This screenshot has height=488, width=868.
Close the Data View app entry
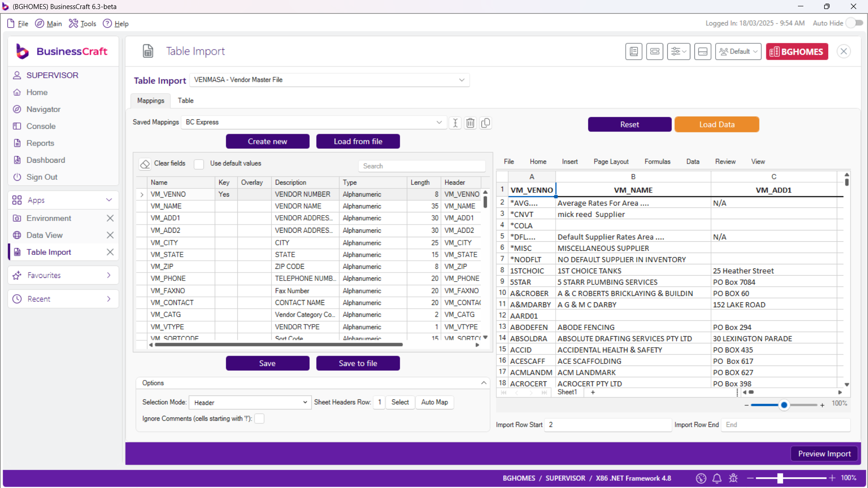coord(110,235)
